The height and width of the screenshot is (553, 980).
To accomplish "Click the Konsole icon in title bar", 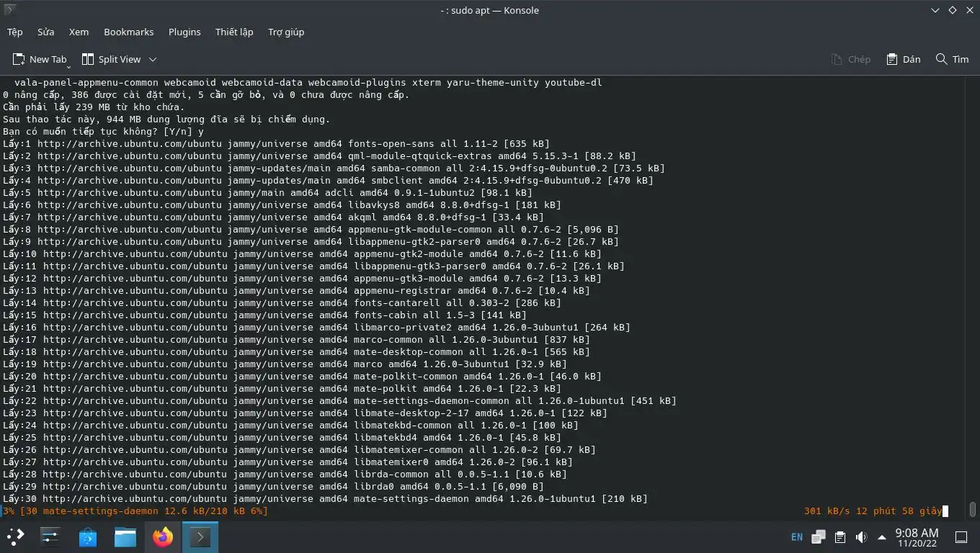I will click(x=10, y=10).
